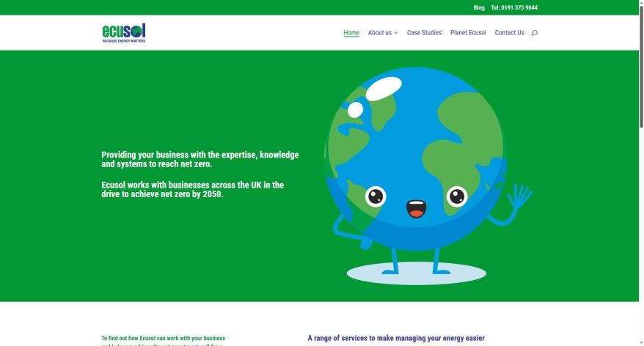The width and height of the screenshot is (644, 346).
Task: Open the Case Studies page
Action: [424, 33]
